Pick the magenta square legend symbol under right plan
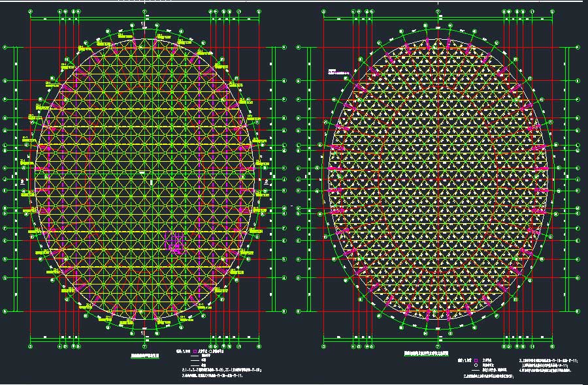The height and width of the screenshot is (385, 588). point(476,360)
